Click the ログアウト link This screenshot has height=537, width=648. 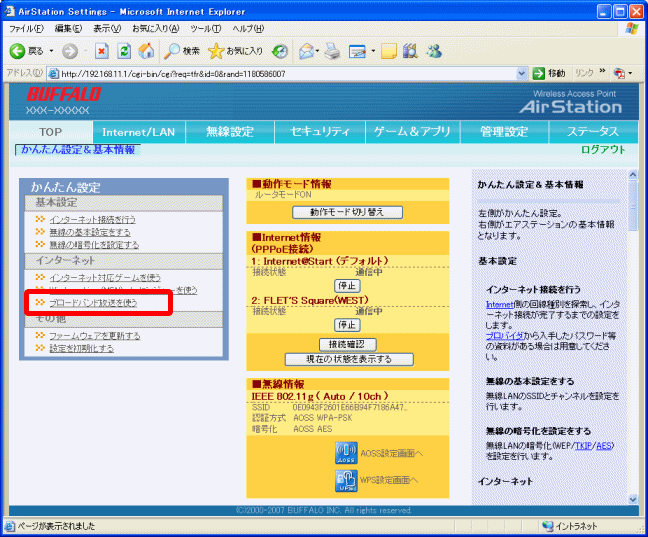coord(603,150)
